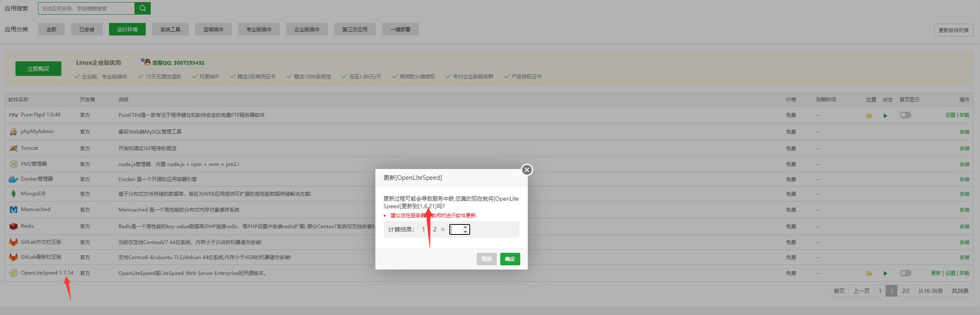This screenshot has height=315, width=980.
Task: Click the MongoDB leaf icon
Action: point(13,194)
